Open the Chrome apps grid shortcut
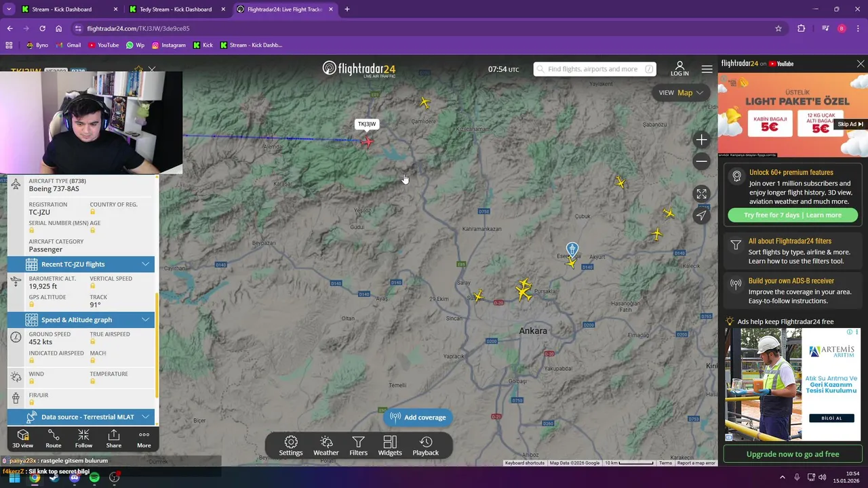 9,45
